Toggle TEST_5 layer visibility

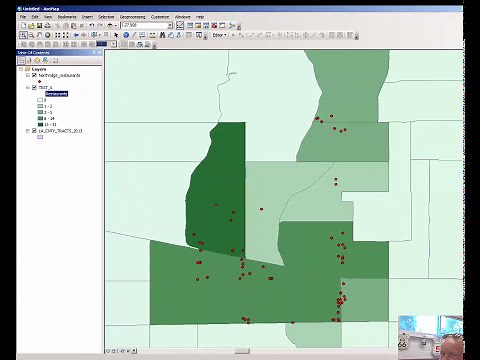[x=34, y=88]
